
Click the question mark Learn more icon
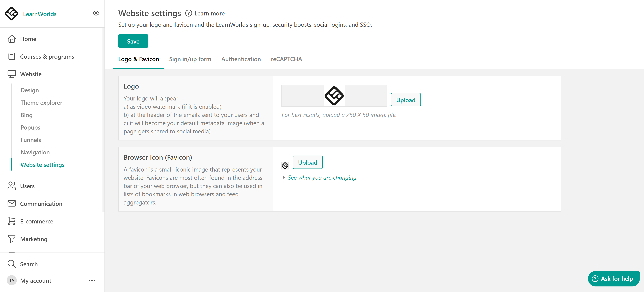click(189, 13)
